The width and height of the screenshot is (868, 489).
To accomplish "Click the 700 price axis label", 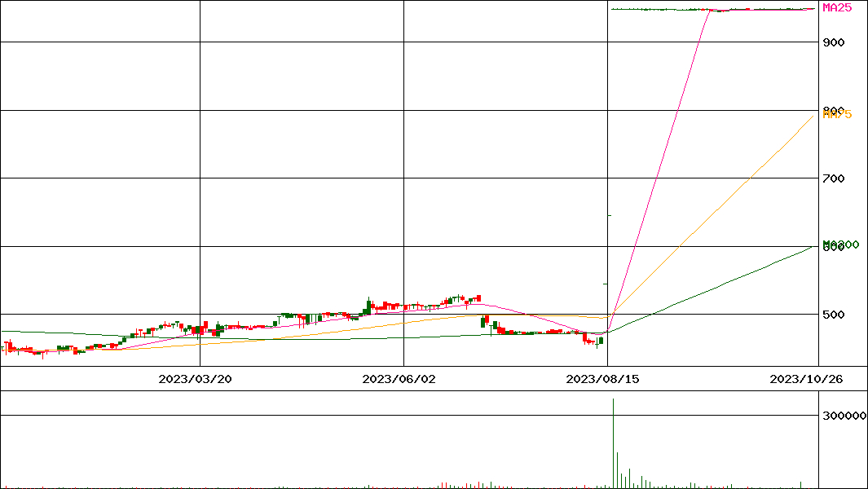I will 834,178.
